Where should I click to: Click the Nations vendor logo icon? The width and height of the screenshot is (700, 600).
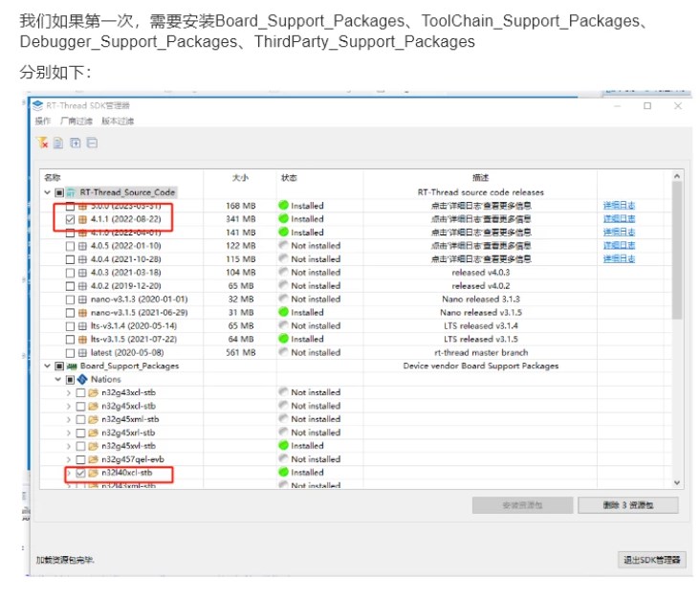82,379
